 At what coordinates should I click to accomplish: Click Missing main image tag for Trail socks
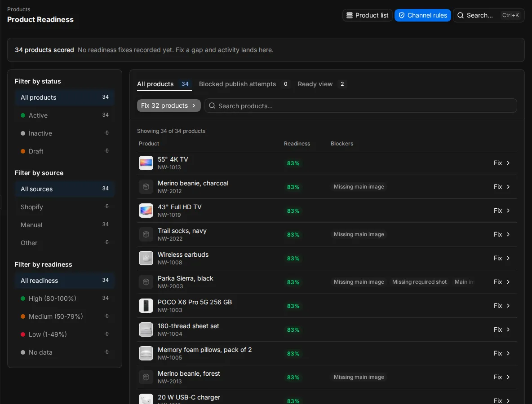click(359, 234)
